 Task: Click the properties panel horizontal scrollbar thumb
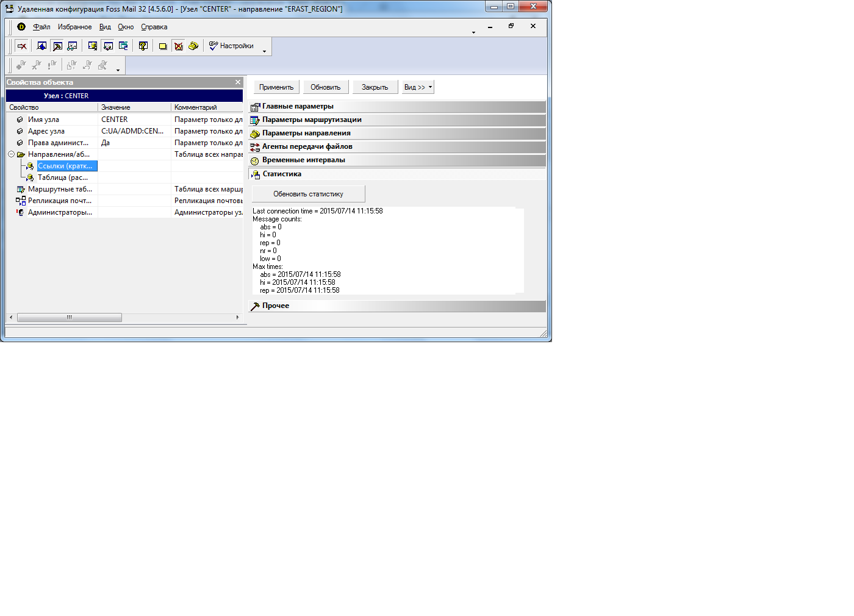click(70, 318)
